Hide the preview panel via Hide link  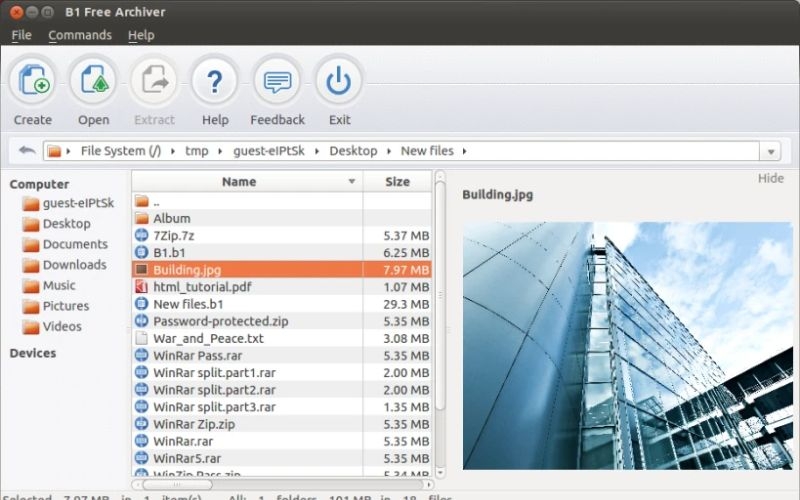point(770,178)
